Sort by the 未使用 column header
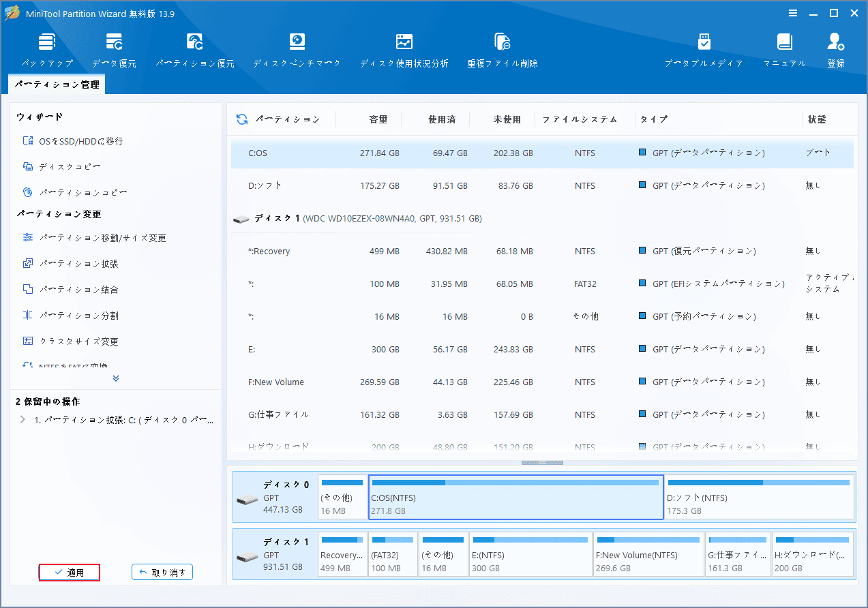The width and height of the screenshot is (868, 608). click(x=507, y=119)
